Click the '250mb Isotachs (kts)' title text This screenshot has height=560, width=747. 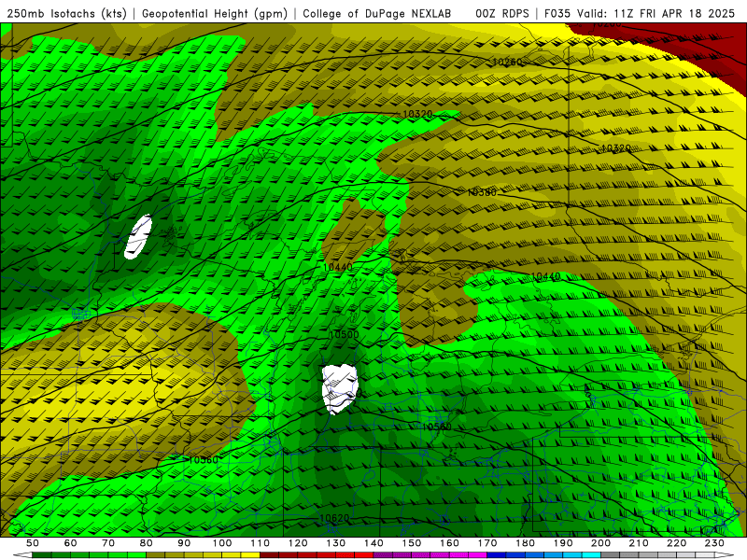(x=66, y=14)
